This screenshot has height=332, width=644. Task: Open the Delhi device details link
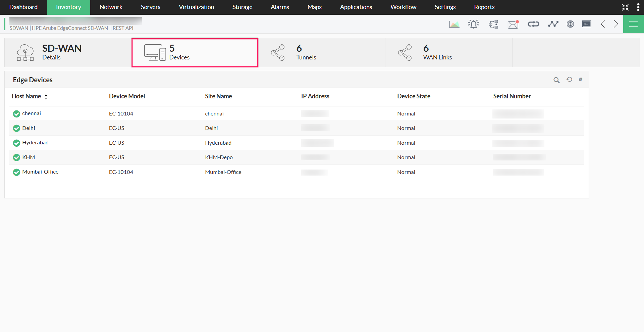pyautogui.click(x=29, y=128)
